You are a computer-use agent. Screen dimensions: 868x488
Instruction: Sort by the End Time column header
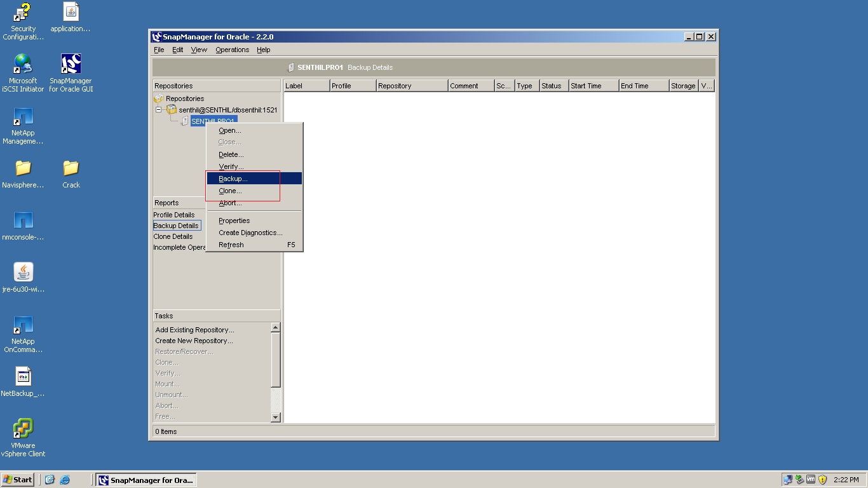coord(644,86)
